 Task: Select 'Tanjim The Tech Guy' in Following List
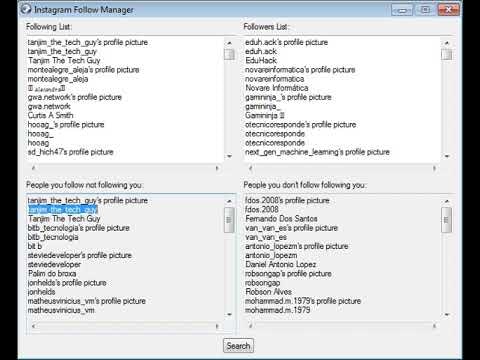64,61
